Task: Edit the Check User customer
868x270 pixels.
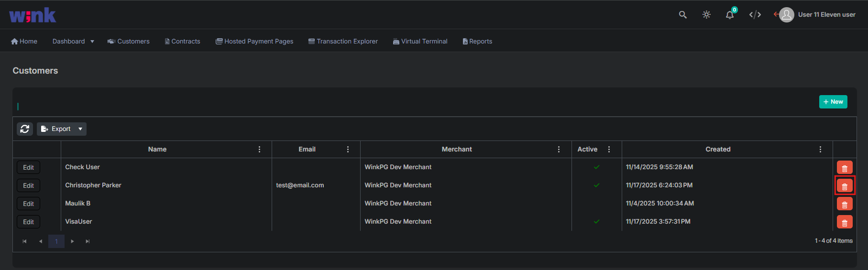Action: click(x=29, y=168)
